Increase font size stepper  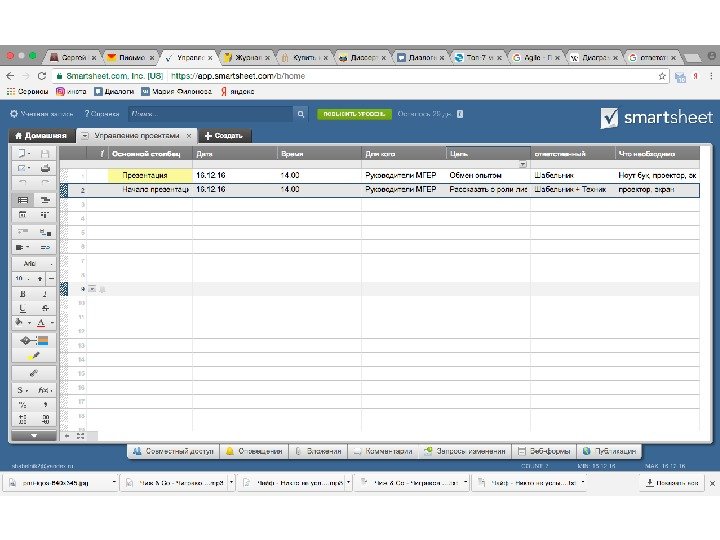[40, 278]
